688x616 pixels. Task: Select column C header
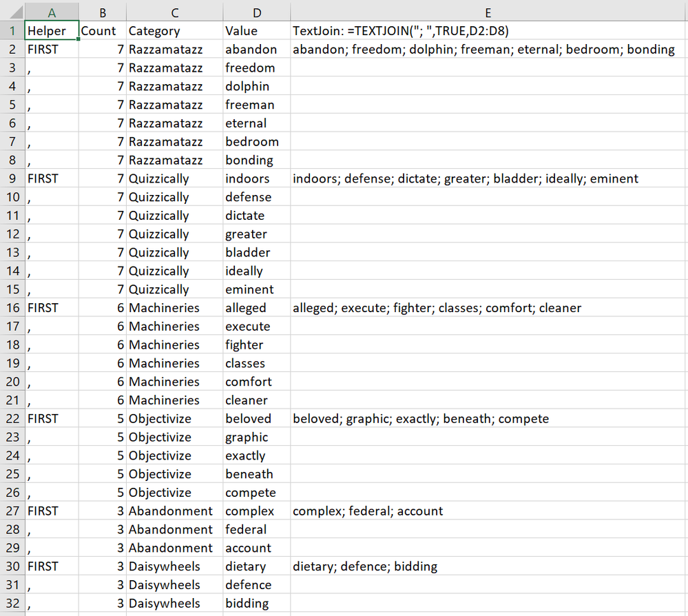(175, 12)
